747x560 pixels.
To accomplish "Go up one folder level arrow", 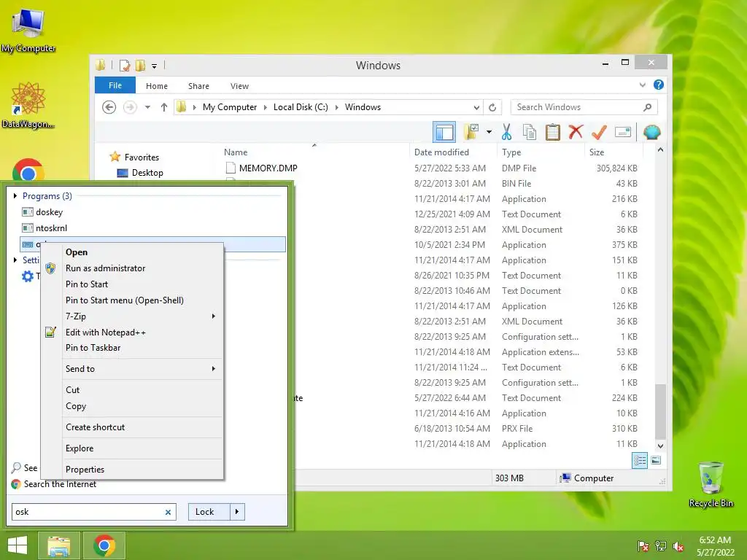I will pyautogui.click(x=164, y=107).
